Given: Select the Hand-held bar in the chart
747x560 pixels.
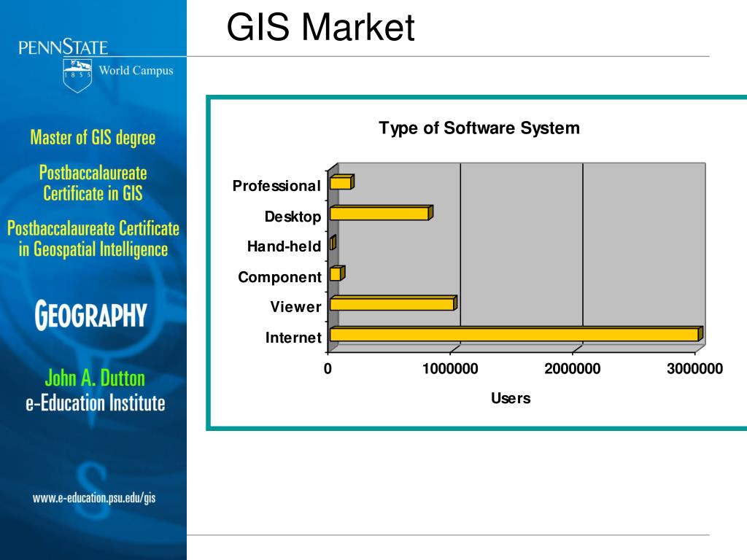Looking at the screenshot, I should [x=333, y=243].
